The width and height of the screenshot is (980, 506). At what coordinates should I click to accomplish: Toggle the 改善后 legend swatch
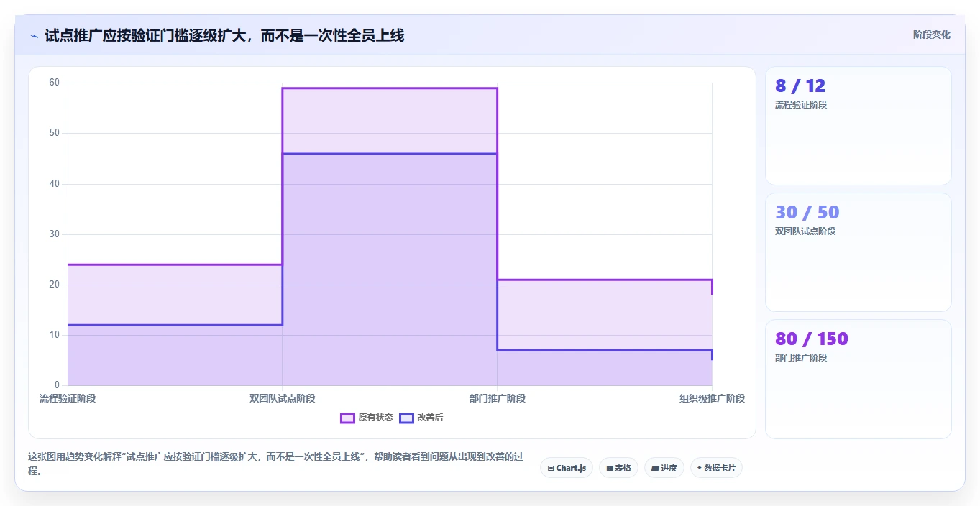pos(406,418)
